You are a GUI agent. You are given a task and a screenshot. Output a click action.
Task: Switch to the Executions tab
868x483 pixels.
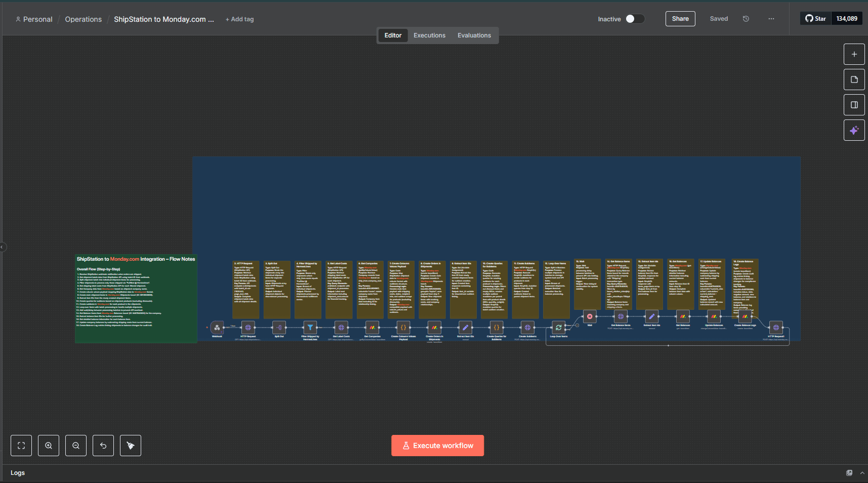coord(429,35)
